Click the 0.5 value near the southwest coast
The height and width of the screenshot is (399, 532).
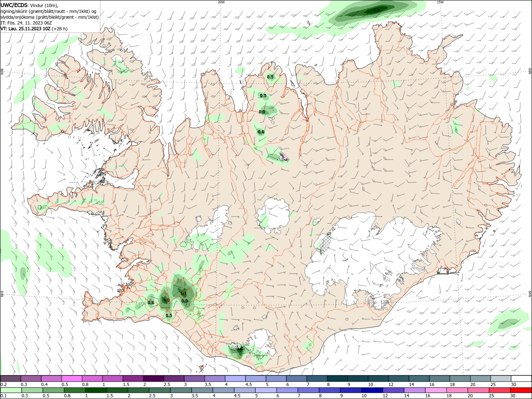pyautogui.click(x=169, y=315)
